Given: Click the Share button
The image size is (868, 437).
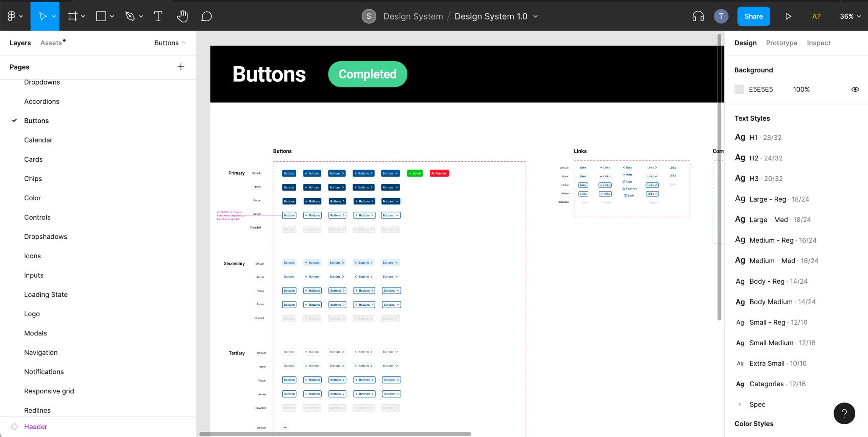Looking at the screenshot, I should [754, 16].
